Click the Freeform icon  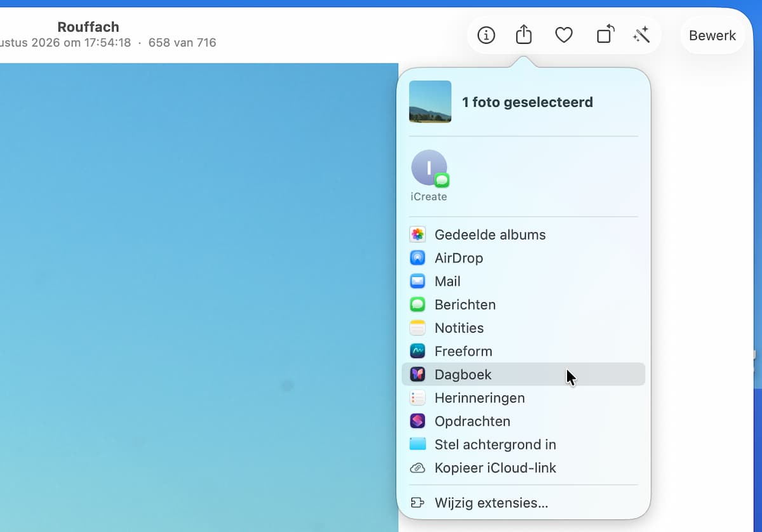[x=417, y=351]
